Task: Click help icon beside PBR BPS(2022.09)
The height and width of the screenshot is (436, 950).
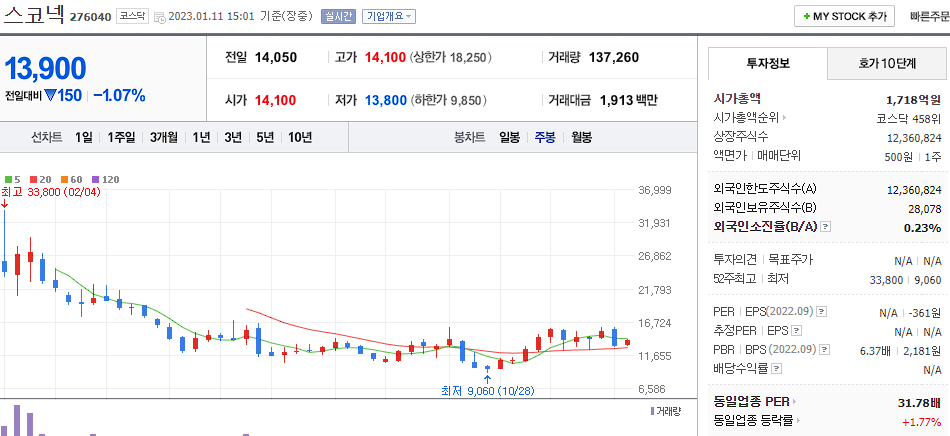Action: point(825,349)
